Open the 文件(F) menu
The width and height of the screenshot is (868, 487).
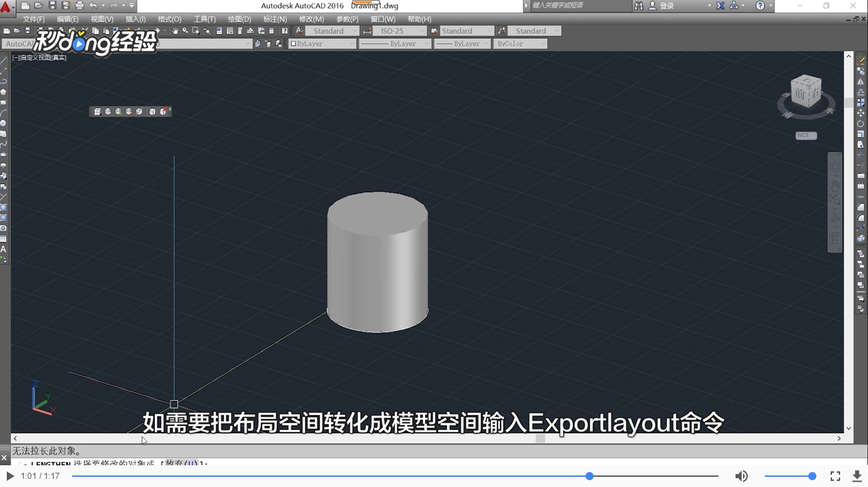pyautogui.click(x=33, y=19)
